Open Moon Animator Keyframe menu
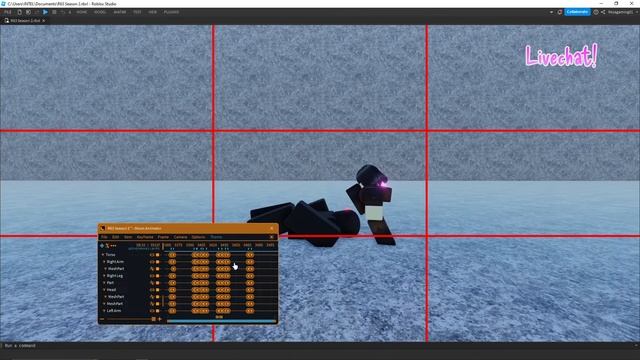The width and height of the screenshot is (640, 360). click(x=145, y=237)
